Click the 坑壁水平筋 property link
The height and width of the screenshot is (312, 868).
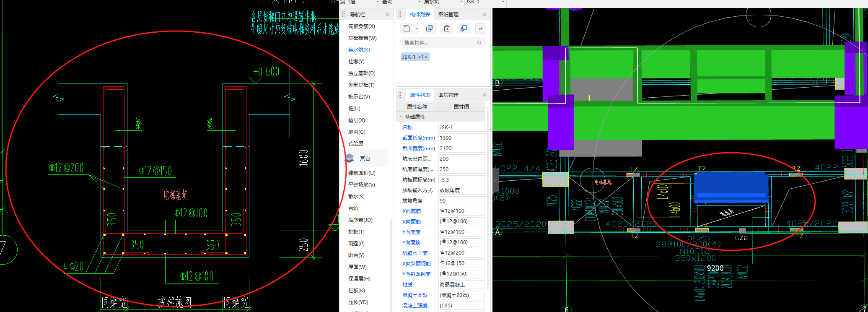[x=415, y=253]
